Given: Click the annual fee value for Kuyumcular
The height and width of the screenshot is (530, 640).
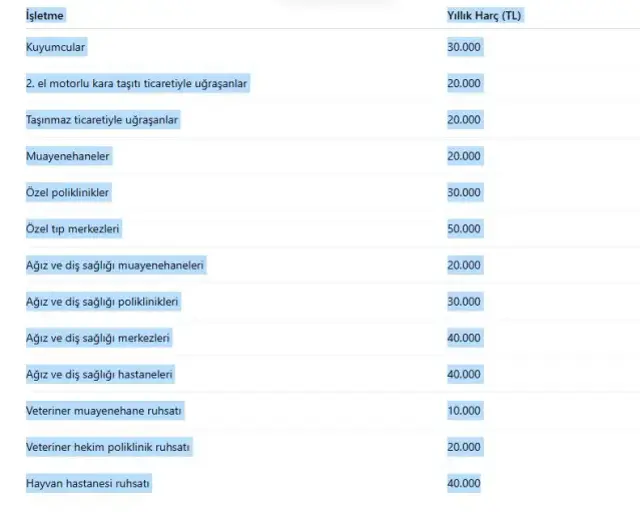Looking at the screenshot, I should [x=464, y=47].
